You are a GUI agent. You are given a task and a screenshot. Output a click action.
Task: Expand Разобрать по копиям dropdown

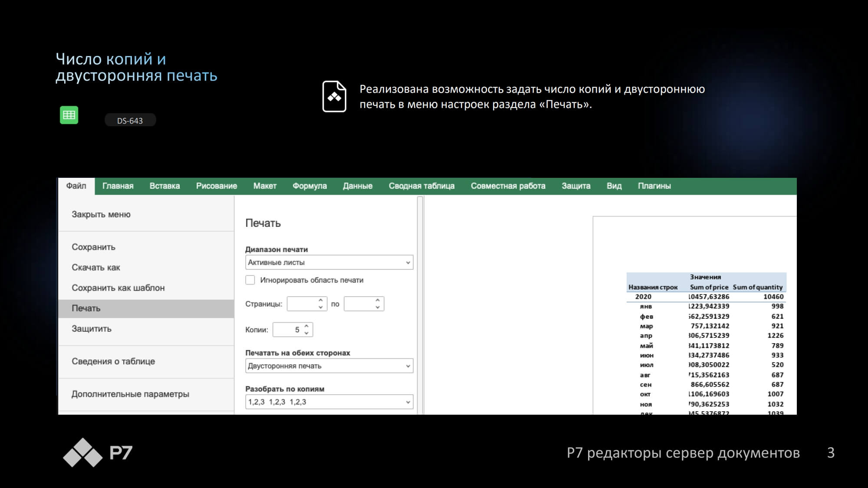pyautogui.click(x=329, y=402)
